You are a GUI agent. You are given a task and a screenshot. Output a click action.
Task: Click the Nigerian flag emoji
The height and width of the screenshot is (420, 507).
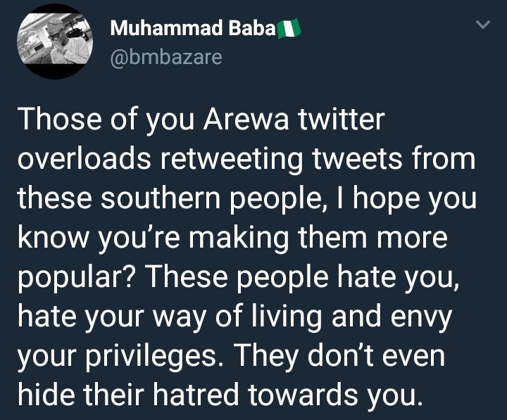[289, 30]
